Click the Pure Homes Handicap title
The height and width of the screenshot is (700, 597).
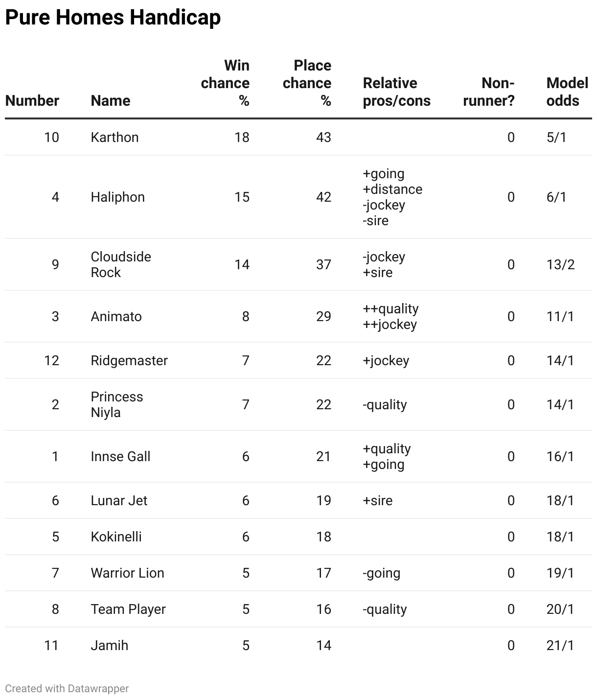[x=113, y=18]
